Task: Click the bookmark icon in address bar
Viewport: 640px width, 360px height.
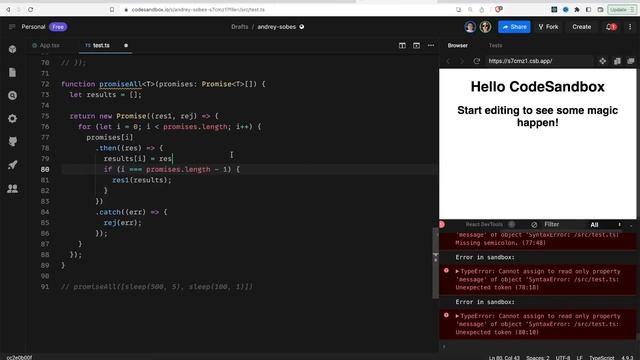Action: [x=112, y=9]
